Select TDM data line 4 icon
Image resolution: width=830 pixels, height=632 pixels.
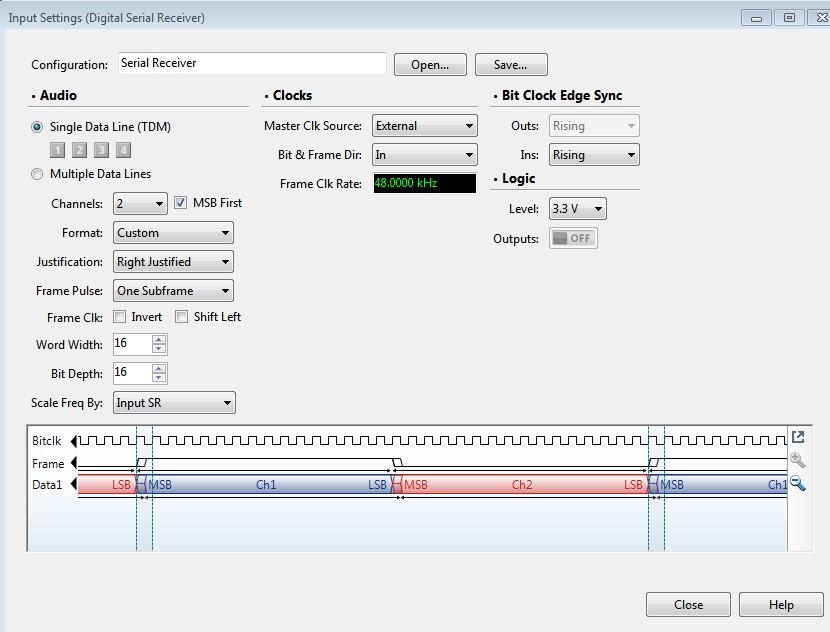click(123, 150)
